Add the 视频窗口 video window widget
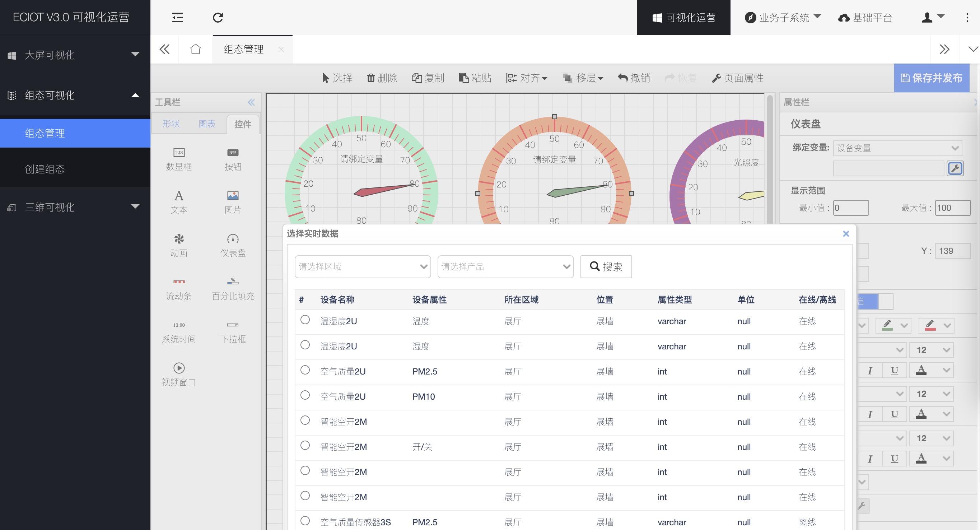Viewport: 980px width, 530px height. pyautogui.click(x=179, y=374)
